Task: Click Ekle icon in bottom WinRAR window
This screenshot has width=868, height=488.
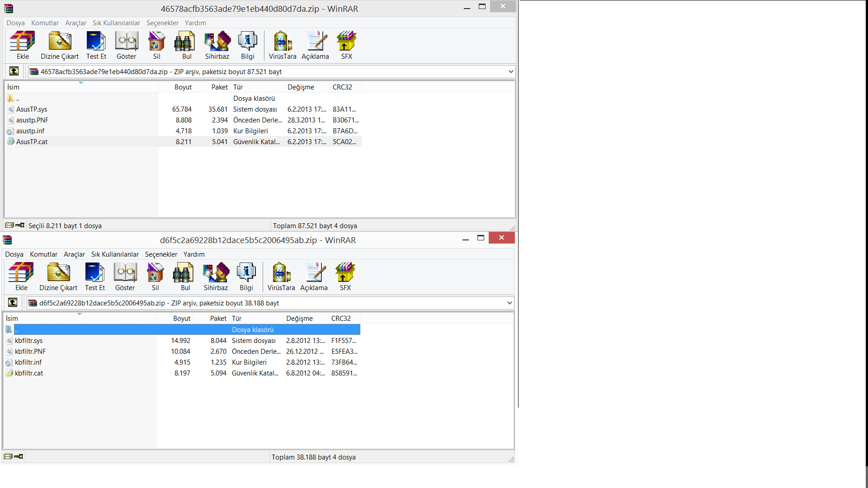Action: pyautogui.click(x=21, y=277)
